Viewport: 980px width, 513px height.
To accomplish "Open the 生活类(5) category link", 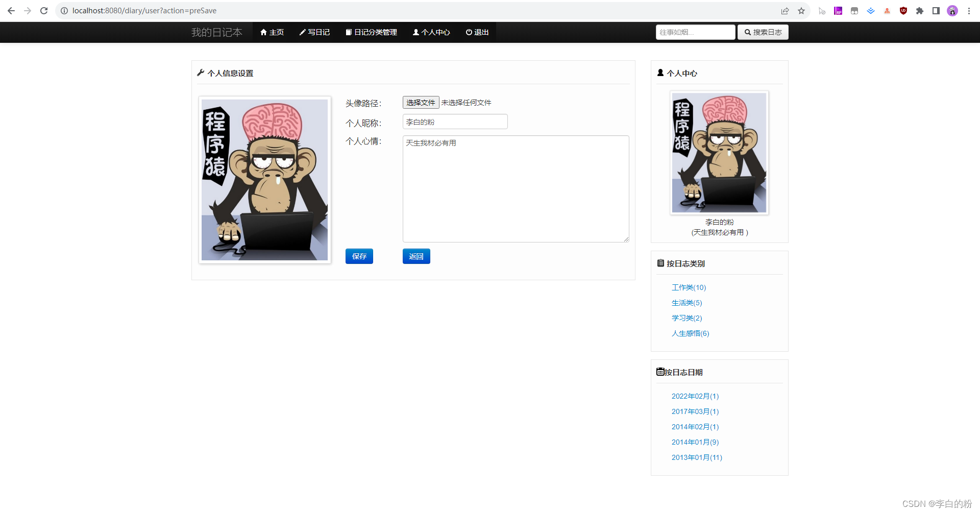I will tap(687, 303).
